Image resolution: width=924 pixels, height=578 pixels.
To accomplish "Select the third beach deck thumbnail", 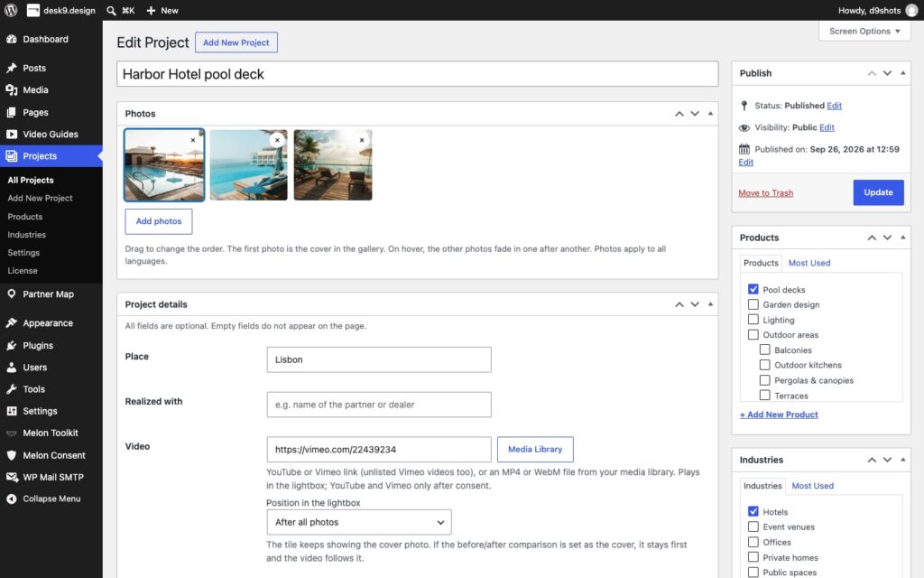I will (333, 165).
